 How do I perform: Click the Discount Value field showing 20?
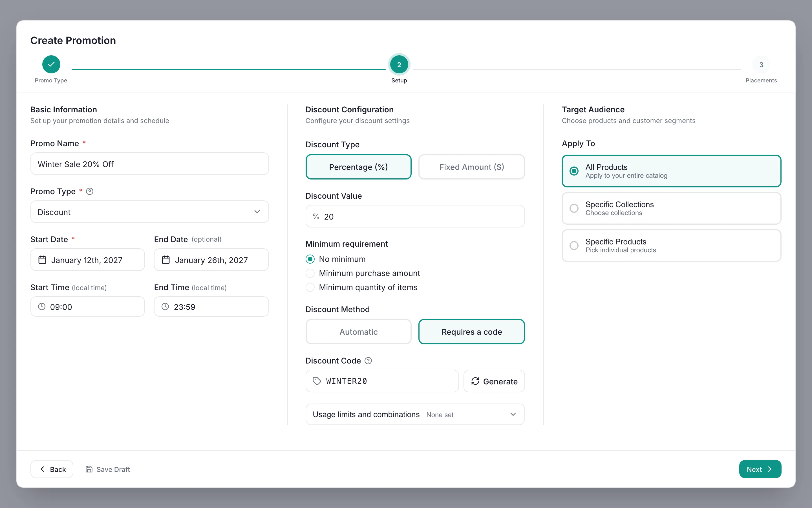click(x=415, y=216)
